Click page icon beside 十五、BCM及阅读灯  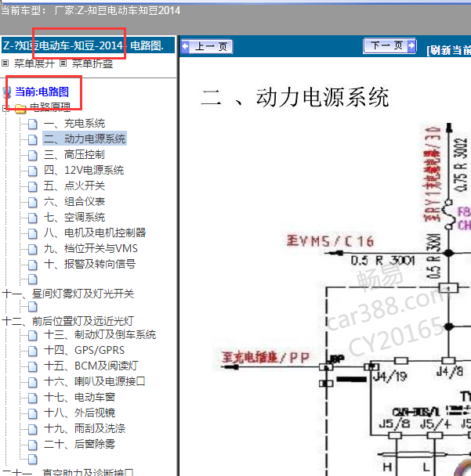(x=32, y=366)
